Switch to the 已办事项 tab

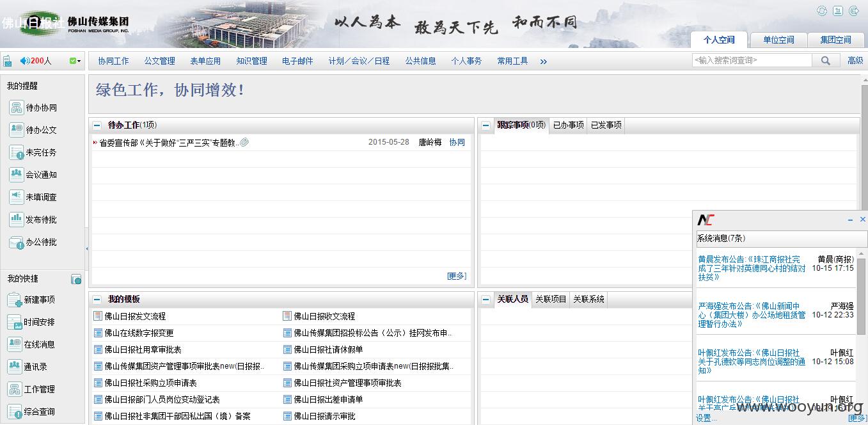click(568, 125)
